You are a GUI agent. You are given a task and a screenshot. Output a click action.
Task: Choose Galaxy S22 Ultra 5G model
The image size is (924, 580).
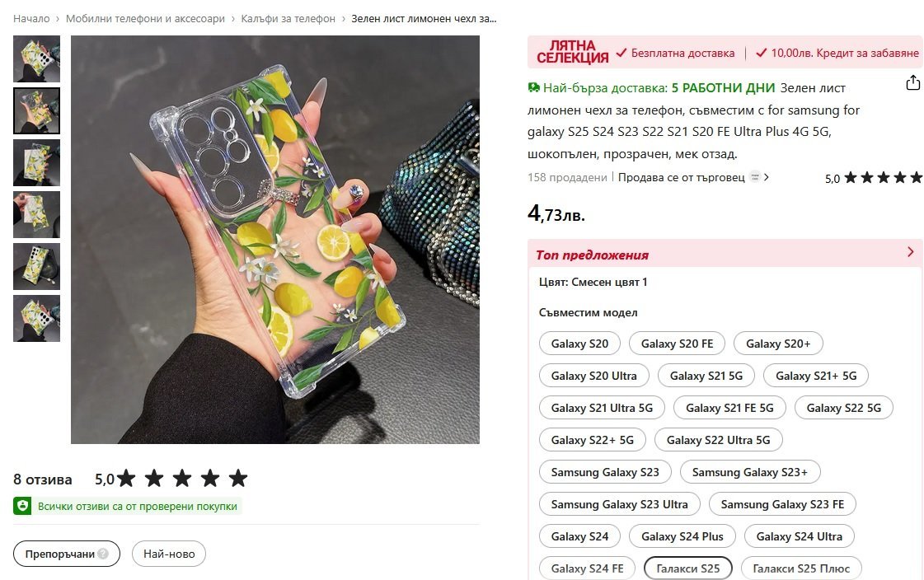[718, 440]
